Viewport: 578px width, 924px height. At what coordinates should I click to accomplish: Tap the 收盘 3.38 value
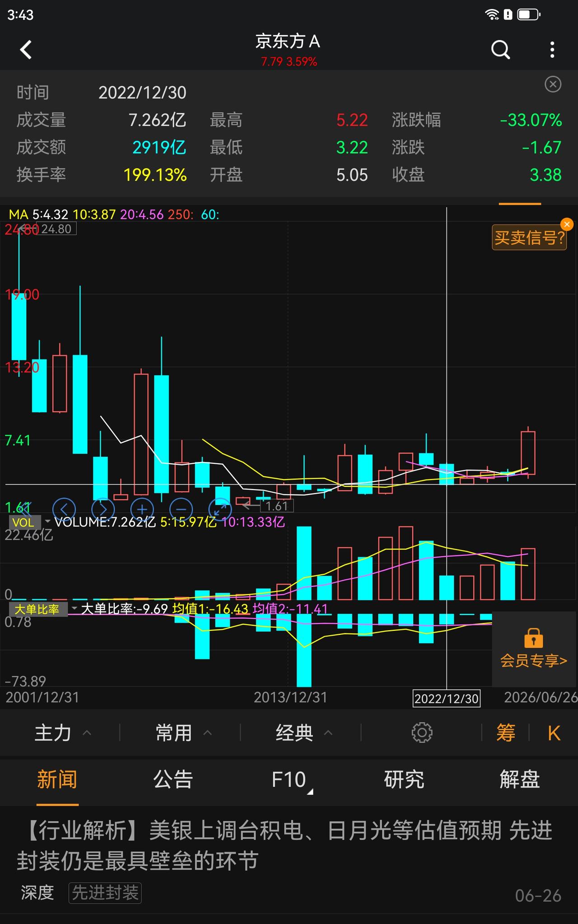(x=545, y=175)
